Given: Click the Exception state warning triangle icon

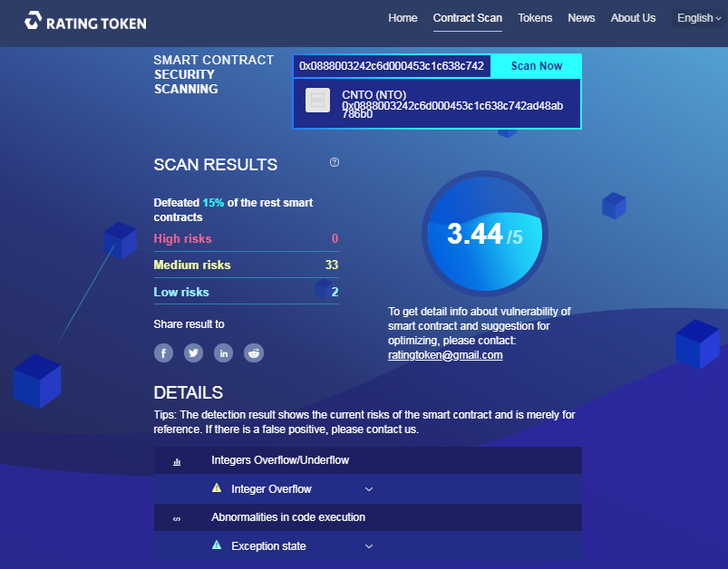Looking at the screenshot, I should [217, 545].
